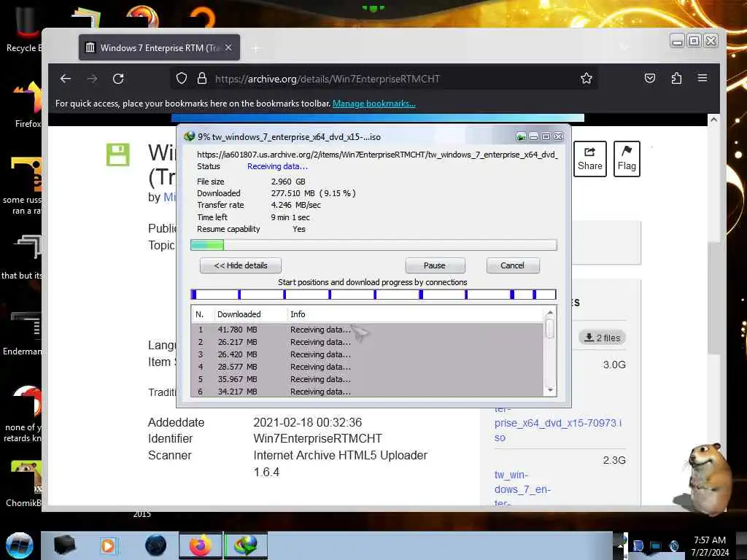Click the connections progress segment bar

373,295
